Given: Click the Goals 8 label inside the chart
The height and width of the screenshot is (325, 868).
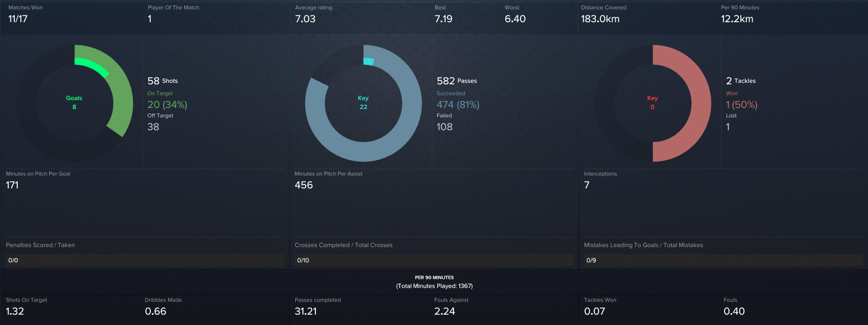Looking at the screenshot, I should click(x=74, y=102).
